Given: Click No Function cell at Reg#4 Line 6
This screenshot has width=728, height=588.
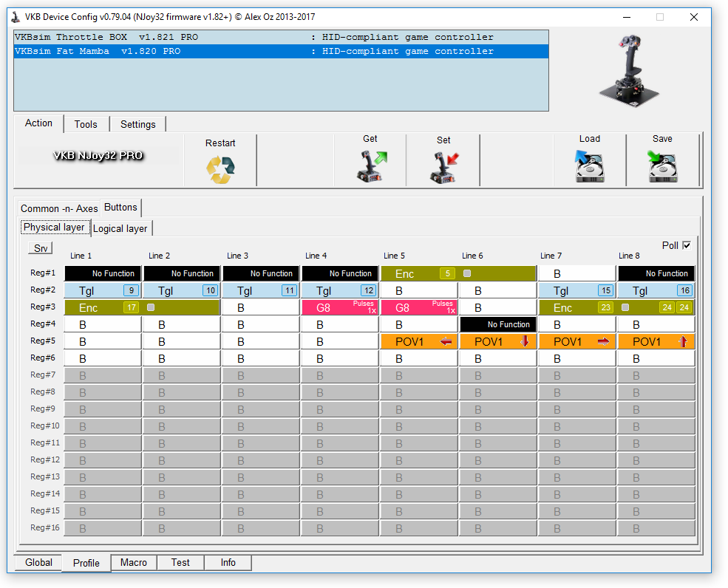Looking at the screenshot, I should [499, 325].
